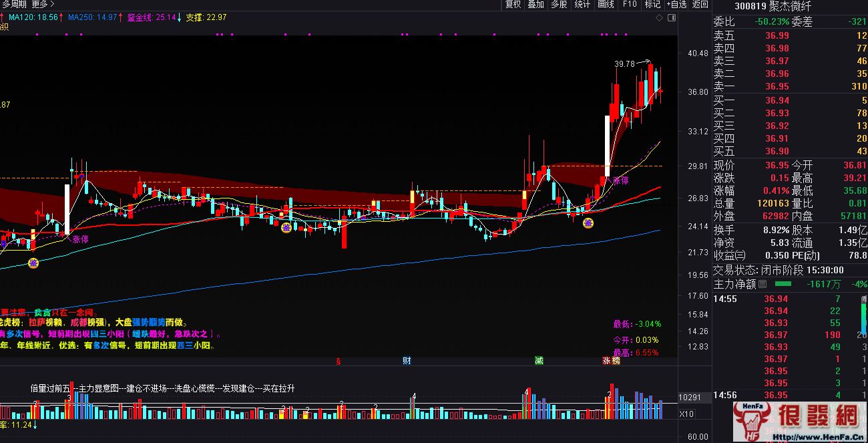This screenshot has height=443, width=868.
Task: Open the 主力净额 detail list icon
Action: pyautogui.click(x=763, y=284)
